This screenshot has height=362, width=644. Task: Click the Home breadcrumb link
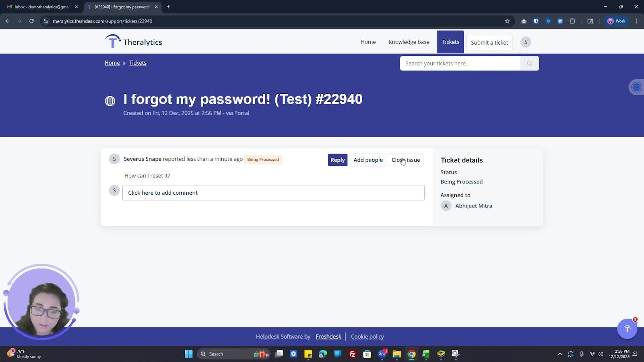[112, 63]
